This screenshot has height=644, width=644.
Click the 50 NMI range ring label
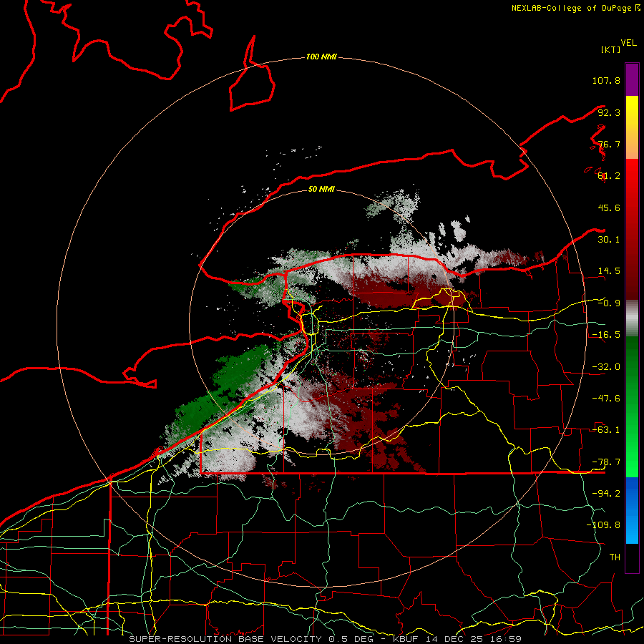click(321, 189)
